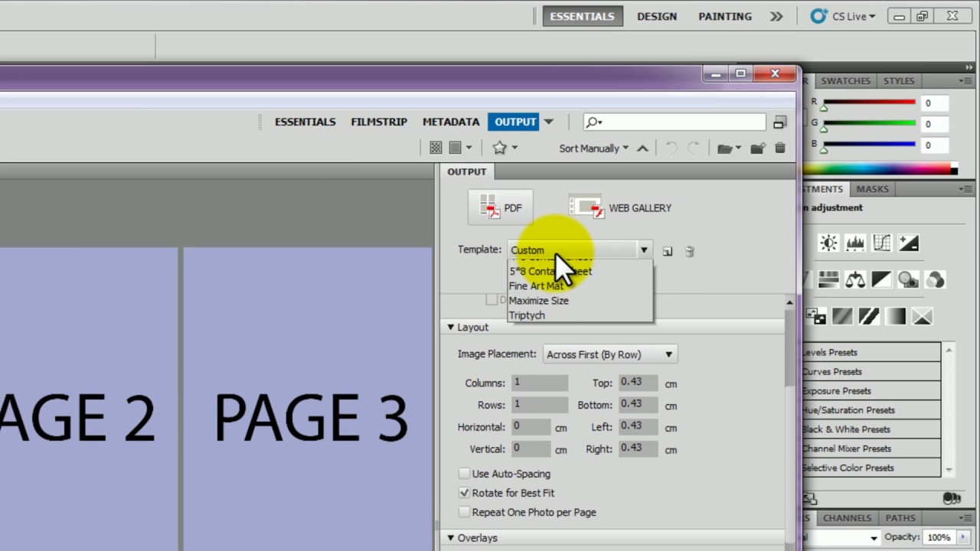Add a Levels adjustment (histogram icon)

pyautogui.click(x=855, y=243)
